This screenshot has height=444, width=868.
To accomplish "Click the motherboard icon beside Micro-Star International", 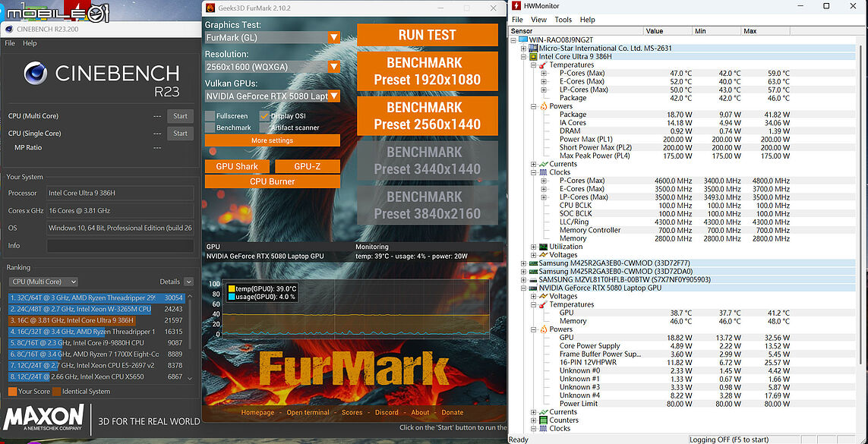I will coord(534,48).
